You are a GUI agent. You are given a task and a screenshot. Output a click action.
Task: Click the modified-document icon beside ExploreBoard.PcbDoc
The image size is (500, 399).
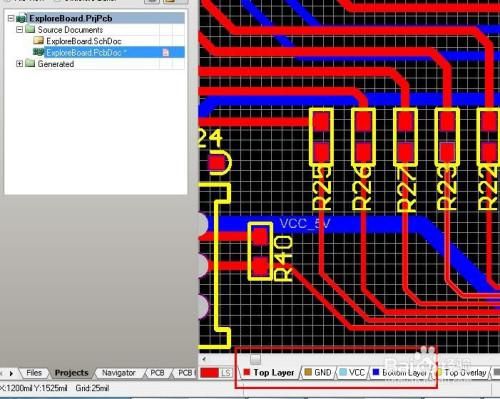coord(166,53)
